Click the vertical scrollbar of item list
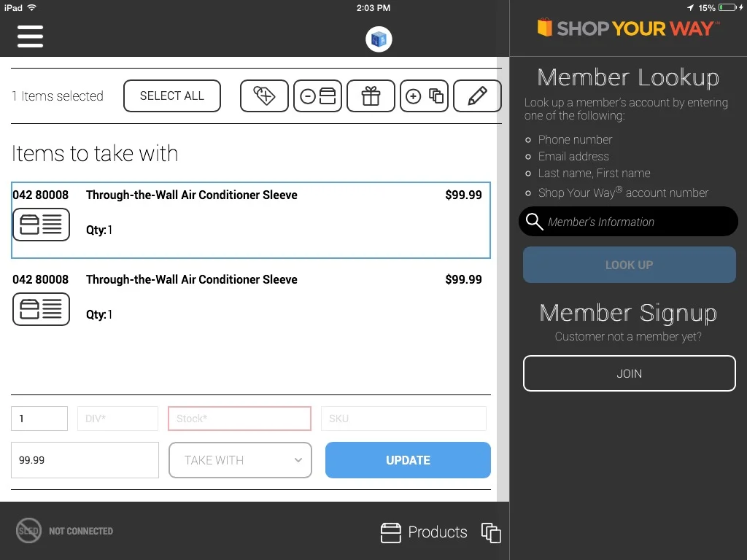 pyautogui.click(x=503, y=279)
